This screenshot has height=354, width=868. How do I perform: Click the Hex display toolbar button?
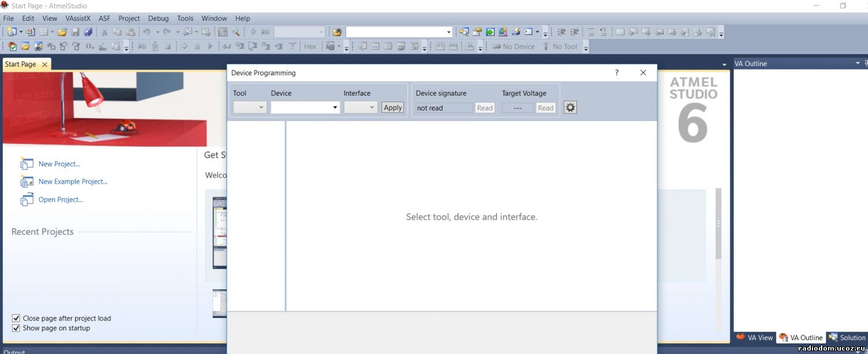coord(310,46)
